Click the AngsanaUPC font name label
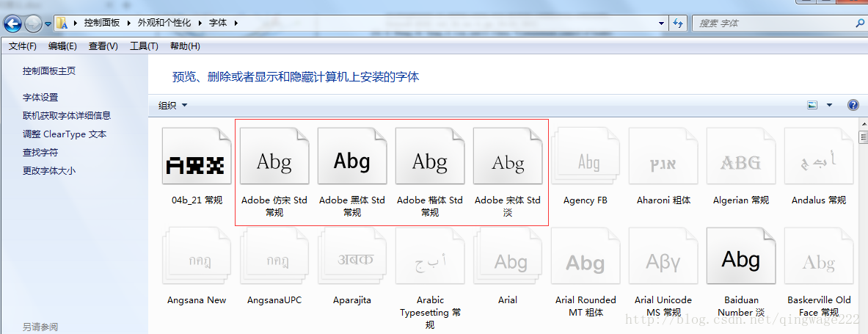The height and width of the screenshot is (334, 868). point(274,300)
